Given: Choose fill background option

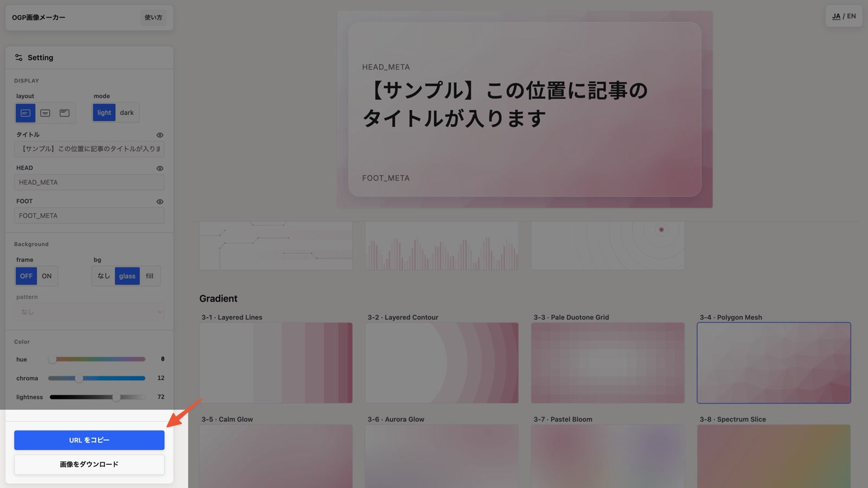Looking at the screenshot, I should [x=150, y=276].
